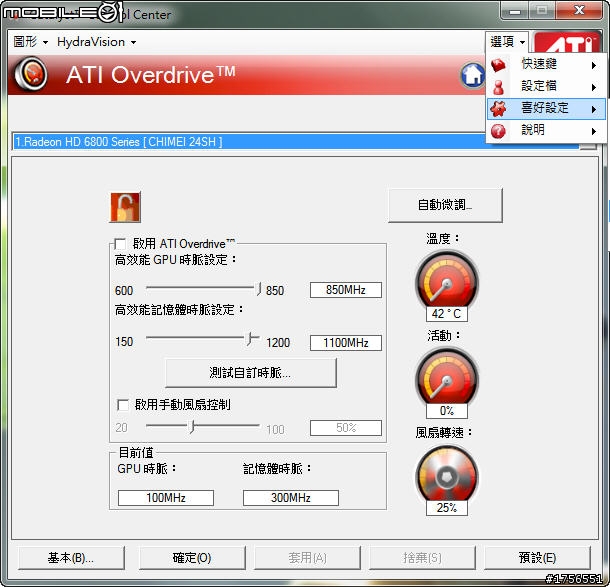Go to the home page via the house icon

pos(472,75)
